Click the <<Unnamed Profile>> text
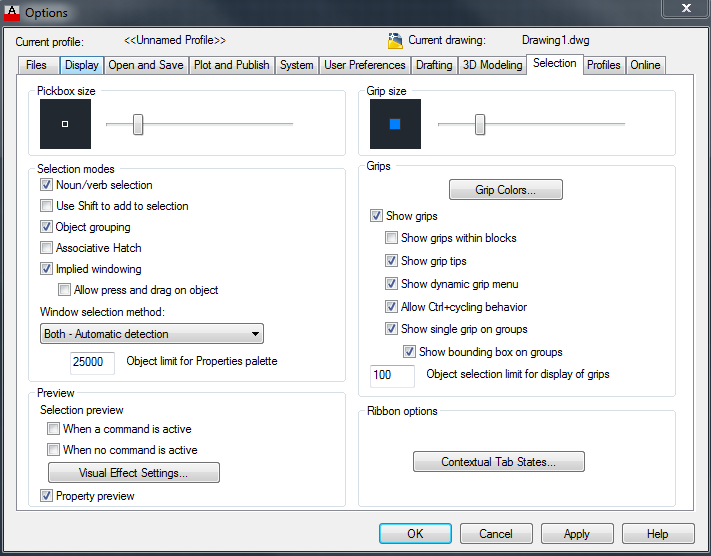Screen dimensions: 711x556 [x=175, y=40]
